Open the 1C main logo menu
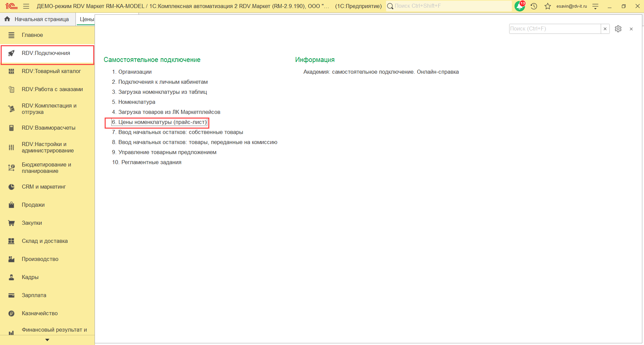 (x=11, y=6)
